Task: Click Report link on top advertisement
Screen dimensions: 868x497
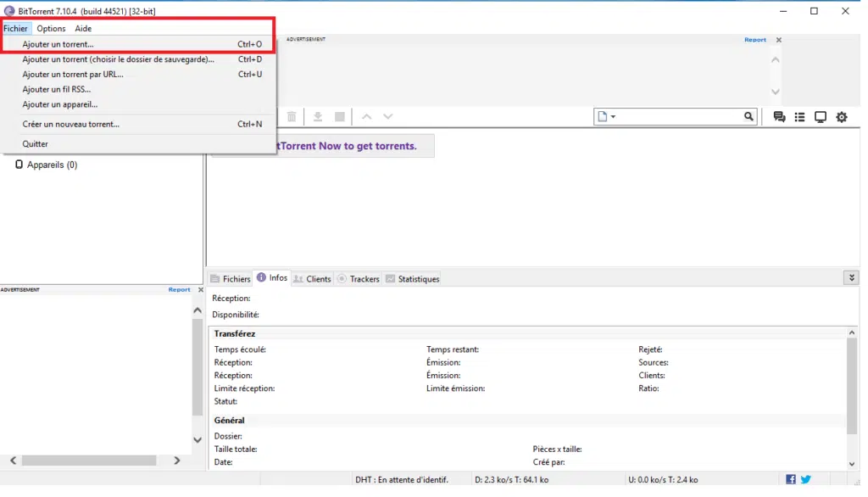Action: 755,40
